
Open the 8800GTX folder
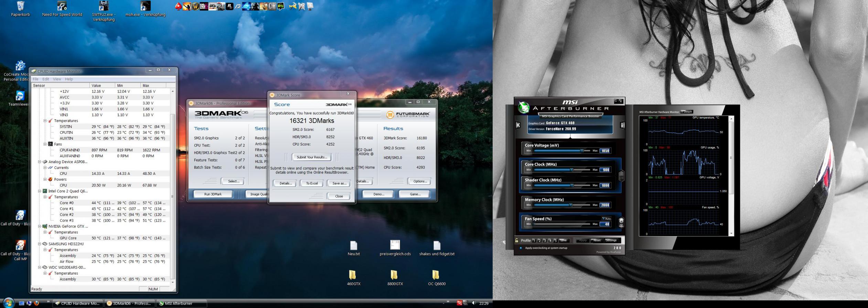(x=395, y=278)
